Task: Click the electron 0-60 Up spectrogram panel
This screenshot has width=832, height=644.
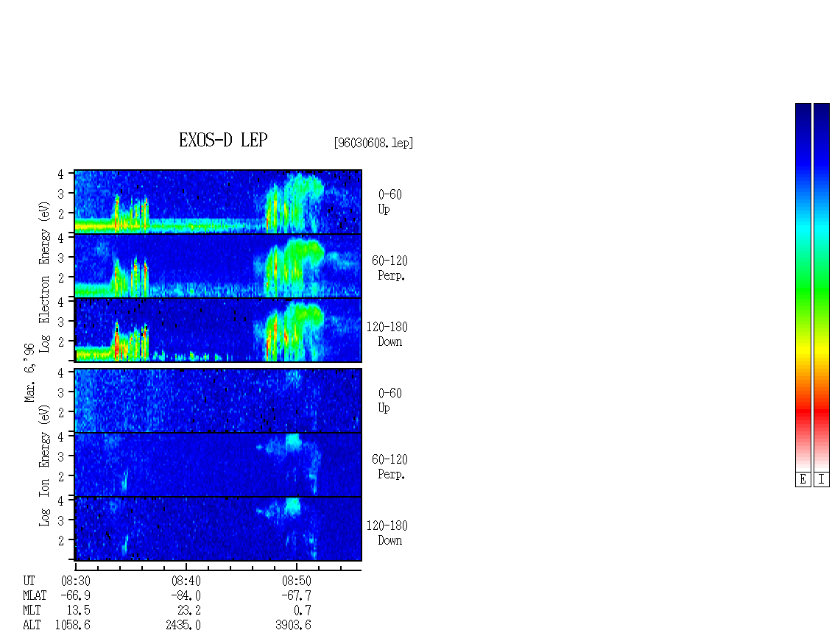Action: pos(218,202)
